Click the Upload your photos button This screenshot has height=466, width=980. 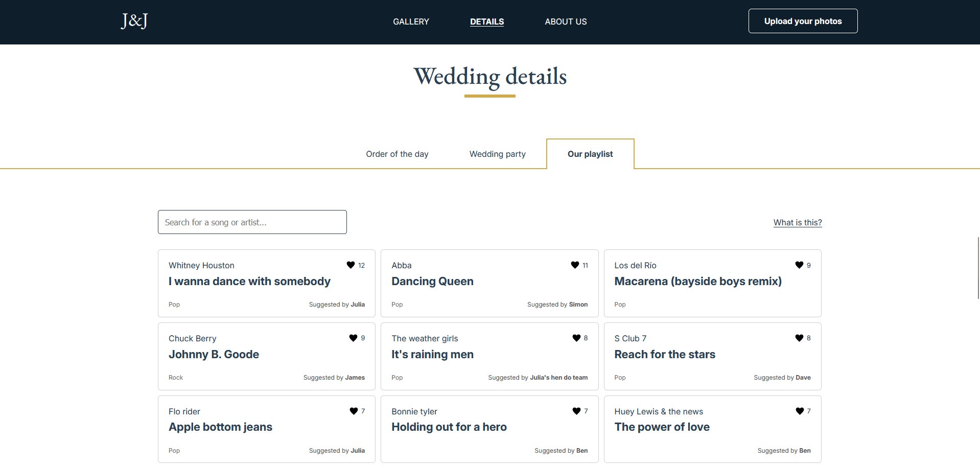803,21
